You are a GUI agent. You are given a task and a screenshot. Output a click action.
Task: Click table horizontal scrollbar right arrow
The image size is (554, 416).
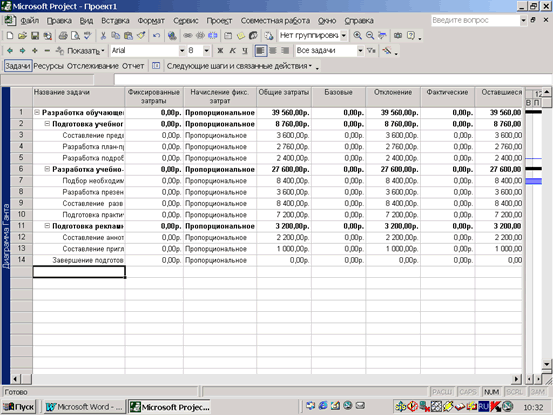[516, 379]
